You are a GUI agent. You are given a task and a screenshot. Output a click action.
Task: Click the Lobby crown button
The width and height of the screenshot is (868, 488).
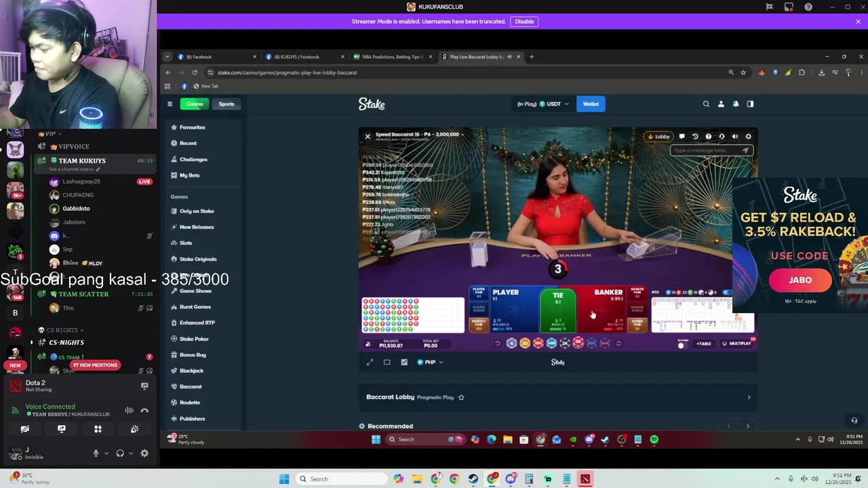[659, 136]
